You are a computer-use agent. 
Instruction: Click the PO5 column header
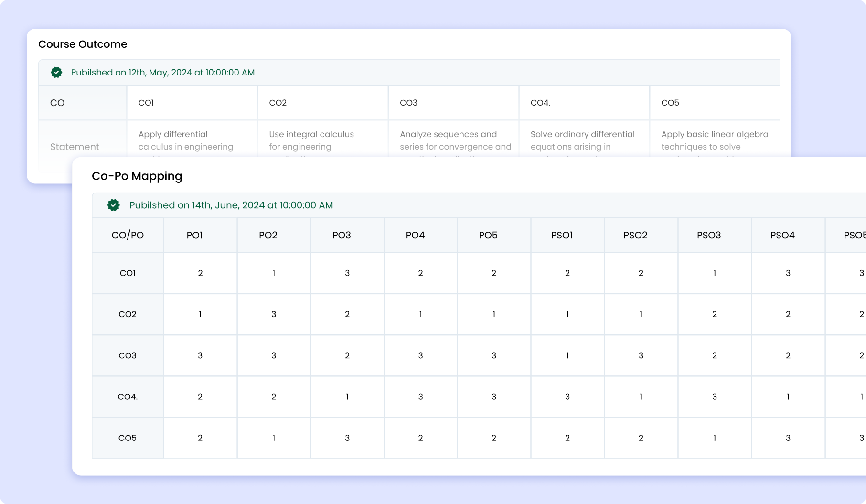point(494,236)
